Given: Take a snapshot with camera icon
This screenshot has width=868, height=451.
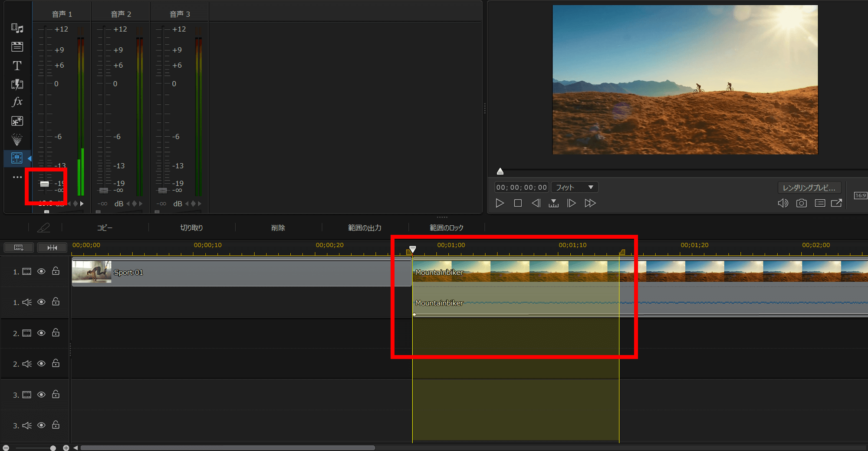Looking at the screenshot, I should 801,203.
